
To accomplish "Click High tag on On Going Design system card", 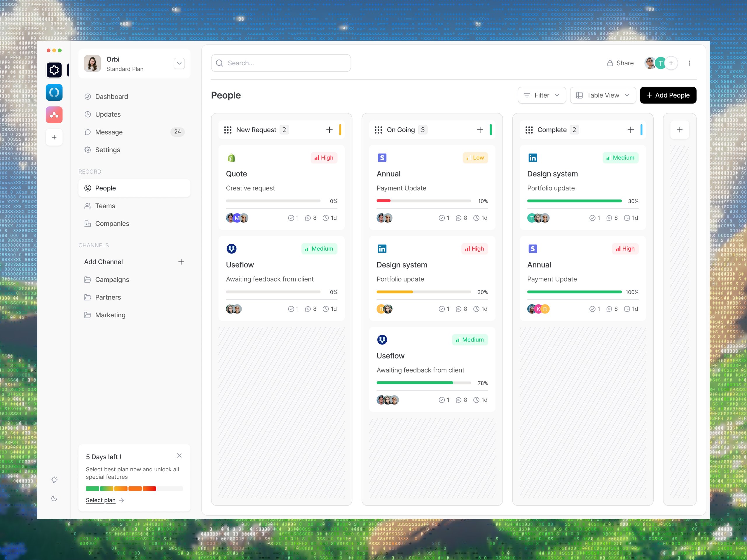I will [474, 249].
